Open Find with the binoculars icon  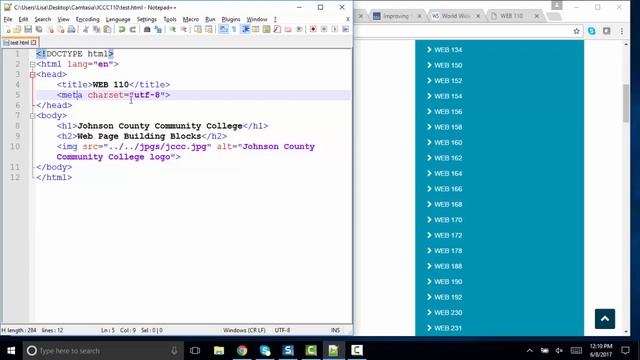[147, 29]
